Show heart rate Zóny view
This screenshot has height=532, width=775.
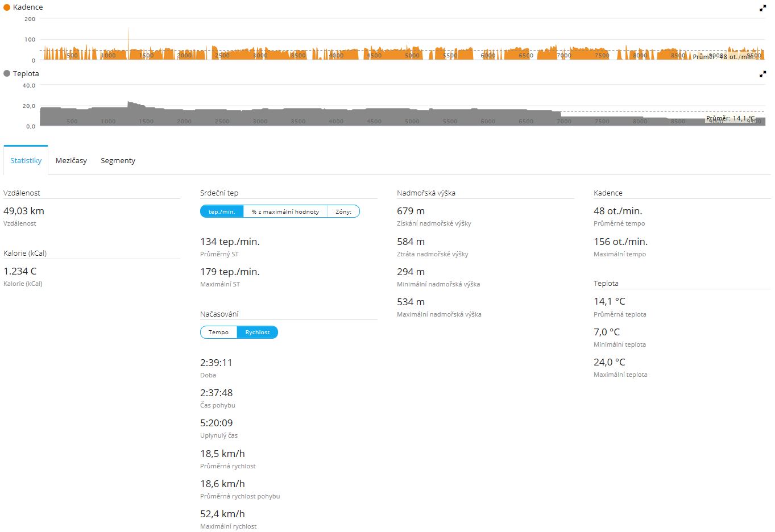coord(343,211)
